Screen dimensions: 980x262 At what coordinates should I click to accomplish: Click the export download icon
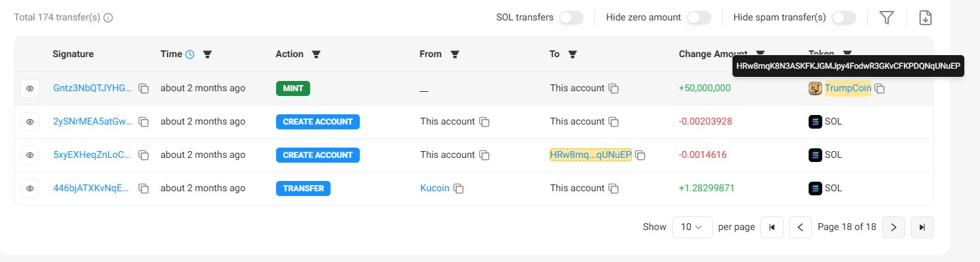925,18
